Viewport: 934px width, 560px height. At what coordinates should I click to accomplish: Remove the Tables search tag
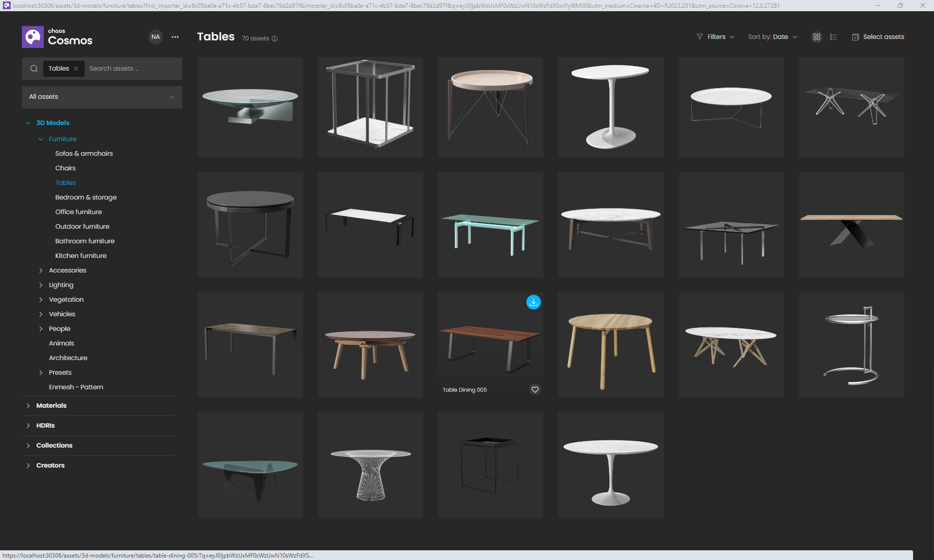click(76, 69)
